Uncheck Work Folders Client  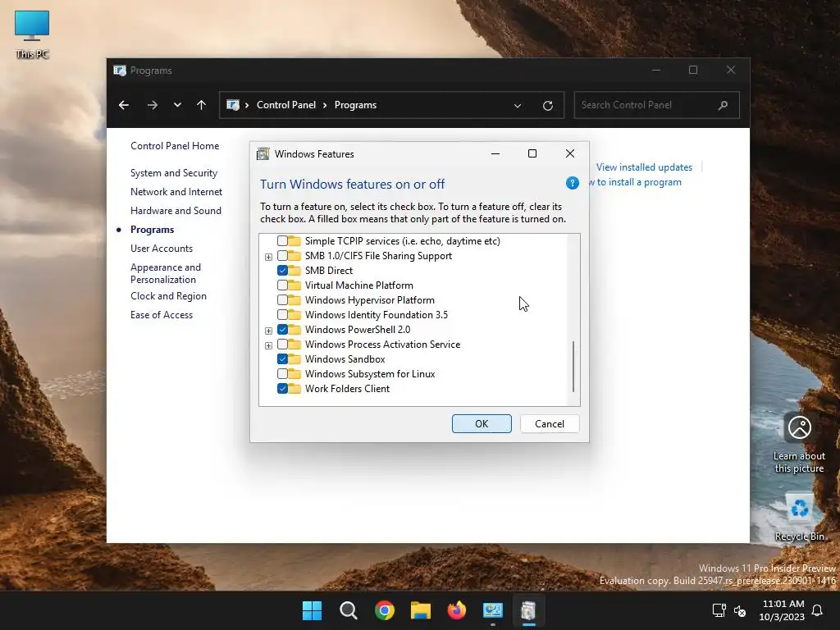pyautogui.click(x=282, y=388)
